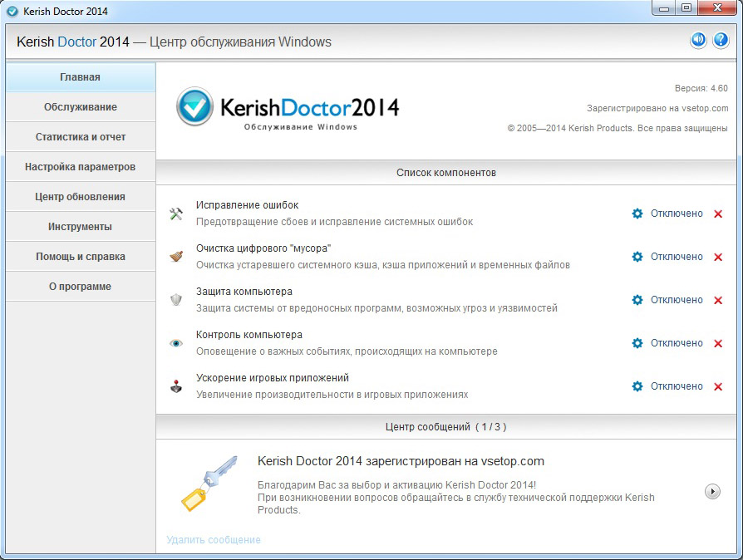Open the Статистика и отчет tab
Screen dimensions: 743x560
81,137
